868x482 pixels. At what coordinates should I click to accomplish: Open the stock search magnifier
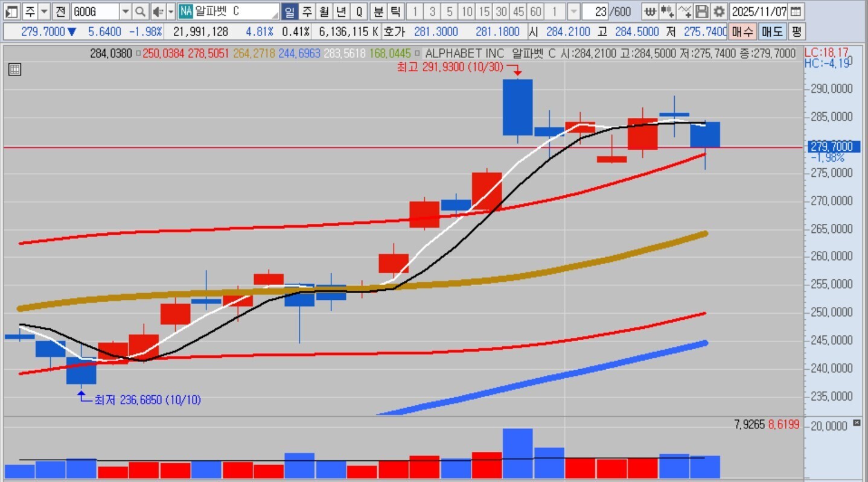tap(140, 11)
